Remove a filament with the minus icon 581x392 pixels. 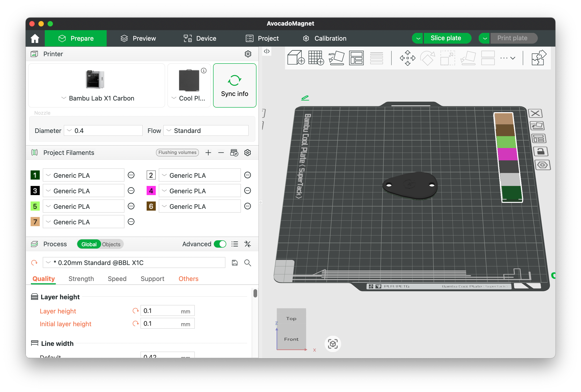point(221,153)
